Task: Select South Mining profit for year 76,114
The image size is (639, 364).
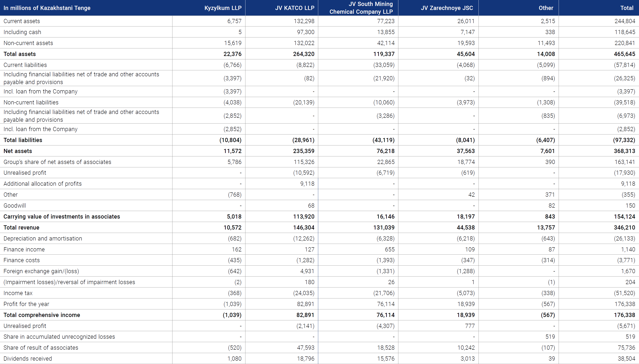Action: click(386, 304)
